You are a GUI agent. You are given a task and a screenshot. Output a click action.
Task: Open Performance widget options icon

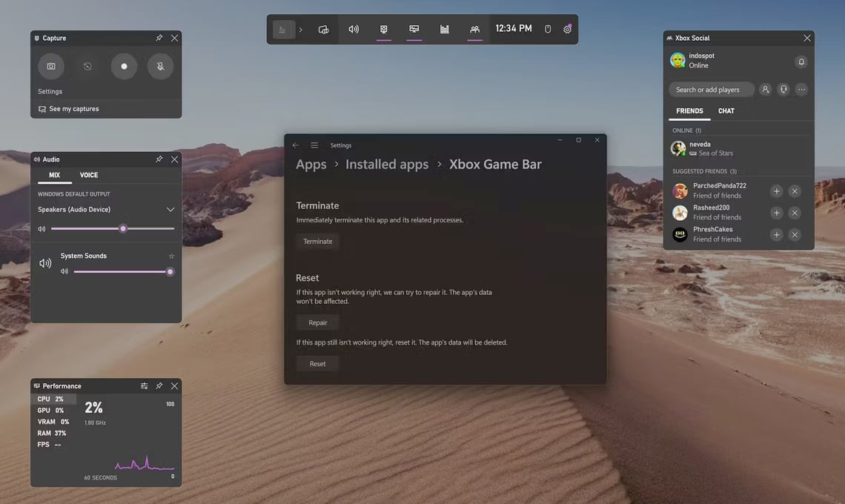point(144,386)
